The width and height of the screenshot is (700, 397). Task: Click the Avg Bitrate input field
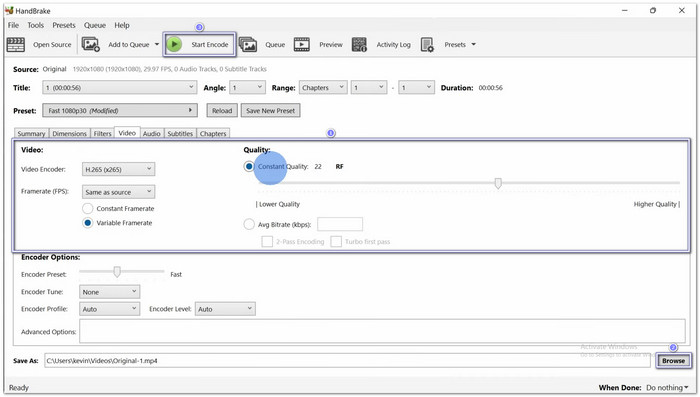coord(340,224)
